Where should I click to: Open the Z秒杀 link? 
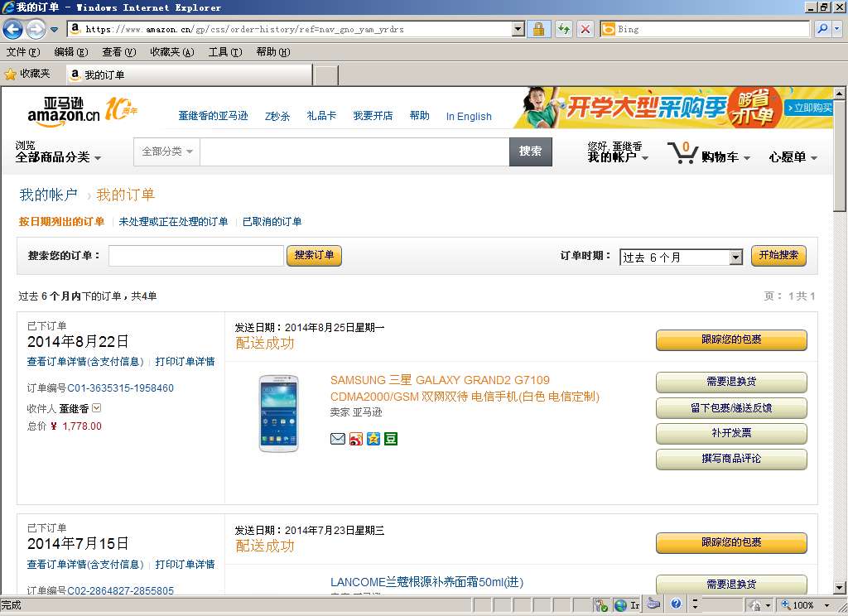tap(277, 116)
